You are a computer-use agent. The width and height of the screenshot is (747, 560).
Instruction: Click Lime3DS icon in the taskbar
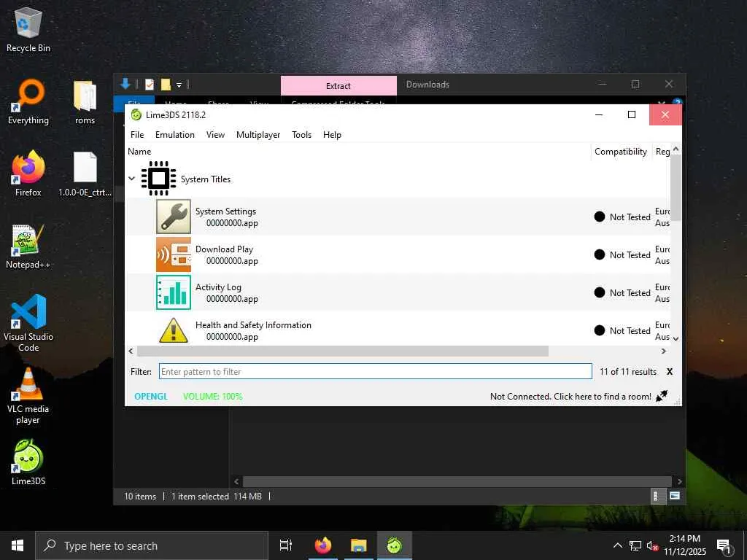coord(395,545)
